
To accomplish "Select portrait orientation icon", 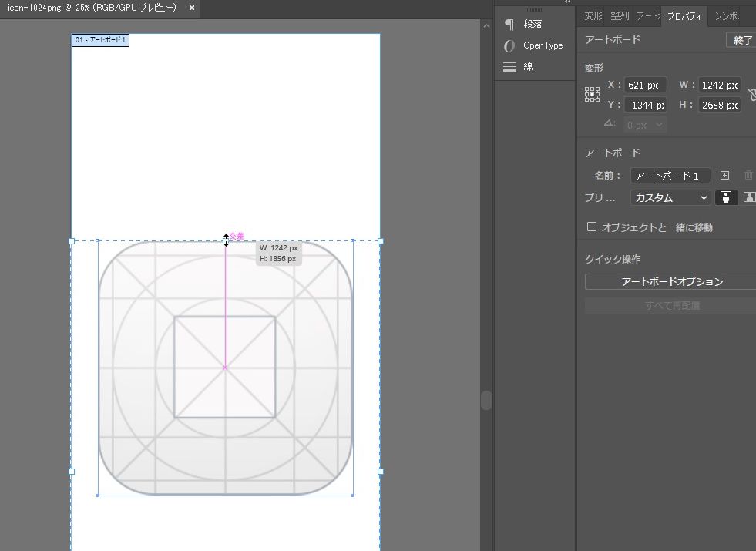I will point(725,197).
